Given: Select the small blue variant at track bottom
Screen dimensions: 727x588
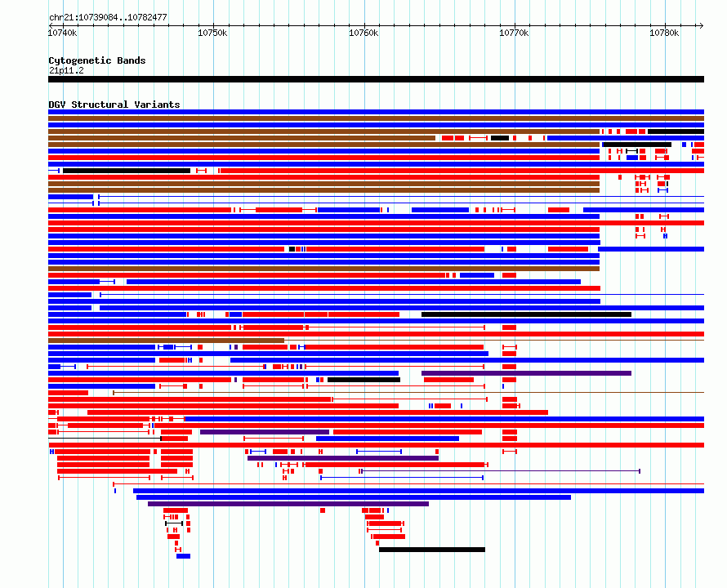Looking at the screenshot, I should 183,556.
